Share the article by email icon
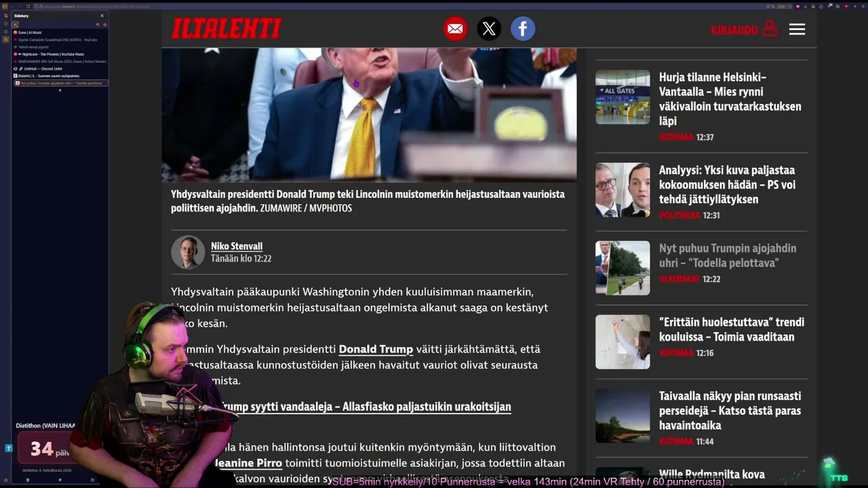The height and width of the screenshot is (488, 868). point(455,29)
